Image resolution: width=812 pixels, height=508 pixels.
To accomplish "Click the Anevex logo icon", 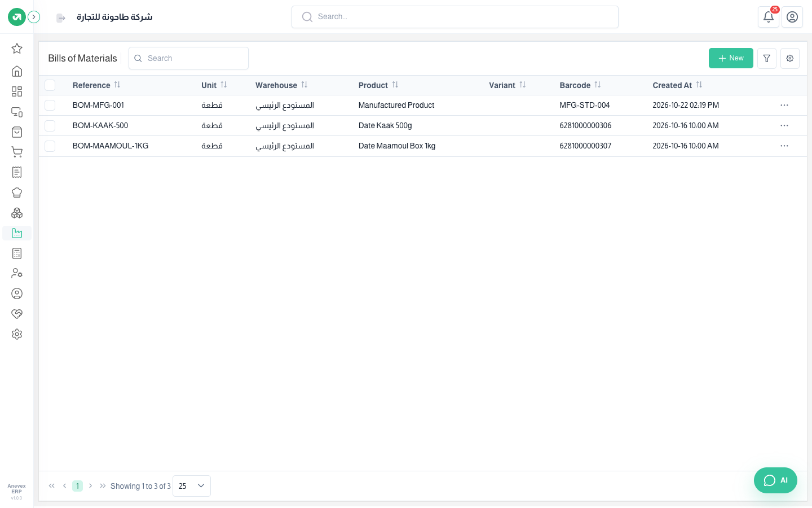I will point(17,17).
